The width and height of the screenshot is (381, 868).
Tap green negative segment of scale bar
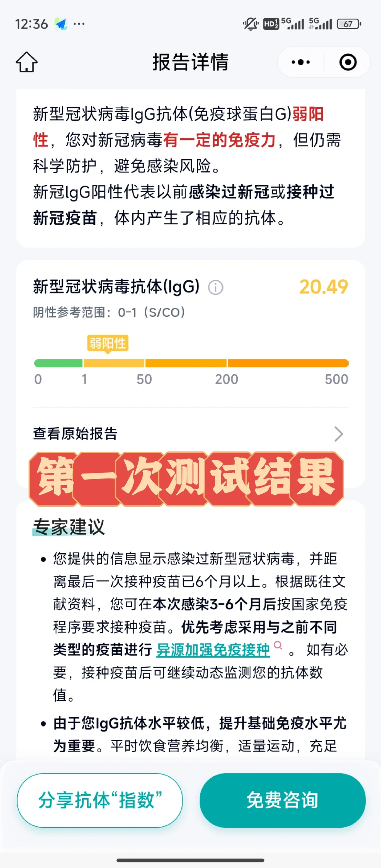(x=58, y=363)
